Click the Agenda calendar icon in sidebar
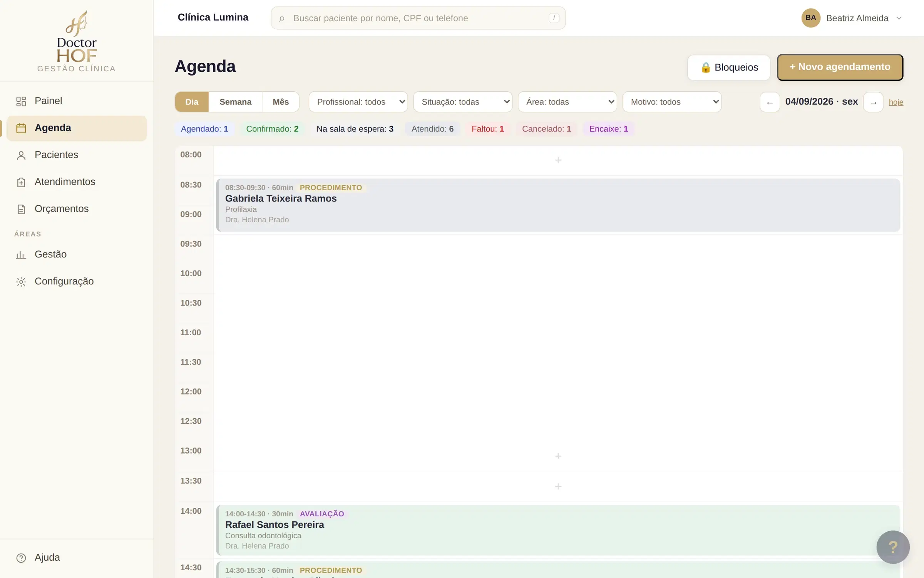This screenshot has height=578, width=924. click(21, 128)
